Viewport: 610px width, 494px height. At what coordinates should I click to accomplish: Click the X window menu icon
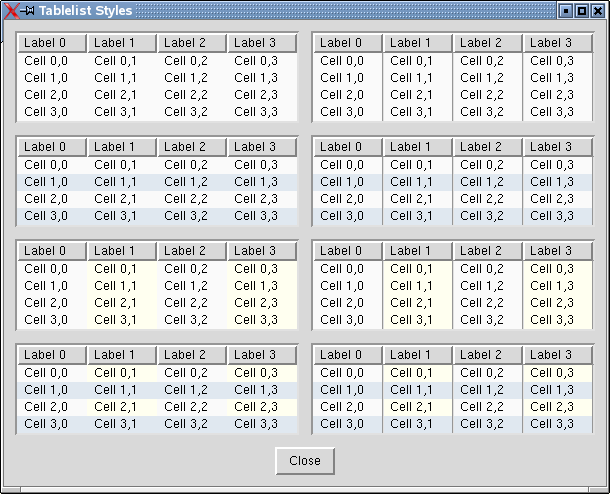pos(10,11)
